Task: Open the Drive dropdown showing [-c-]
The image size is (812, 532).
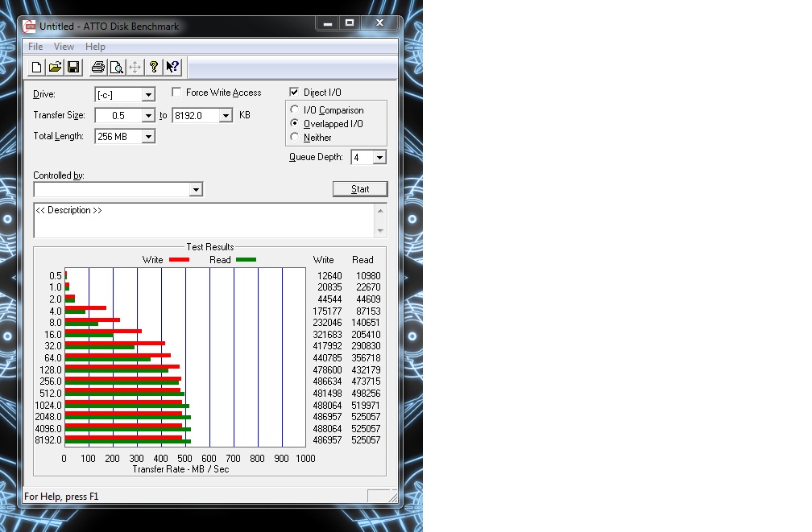Action: click(148, 95)
